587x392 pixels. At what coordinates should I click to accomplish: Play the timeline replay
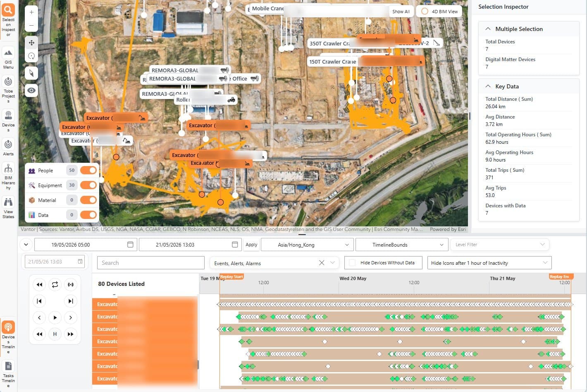click(x=55, y=317)
